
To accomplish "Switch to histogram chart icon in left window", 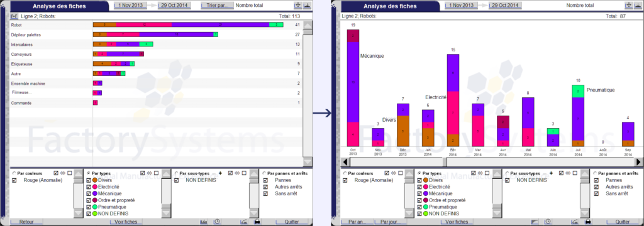I will point(204,222).
